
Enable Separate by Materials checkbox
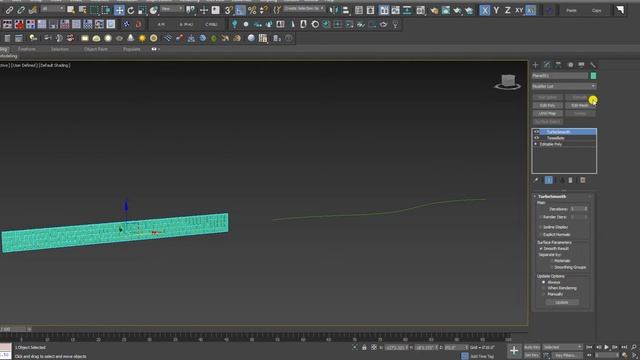click(551, 261)
